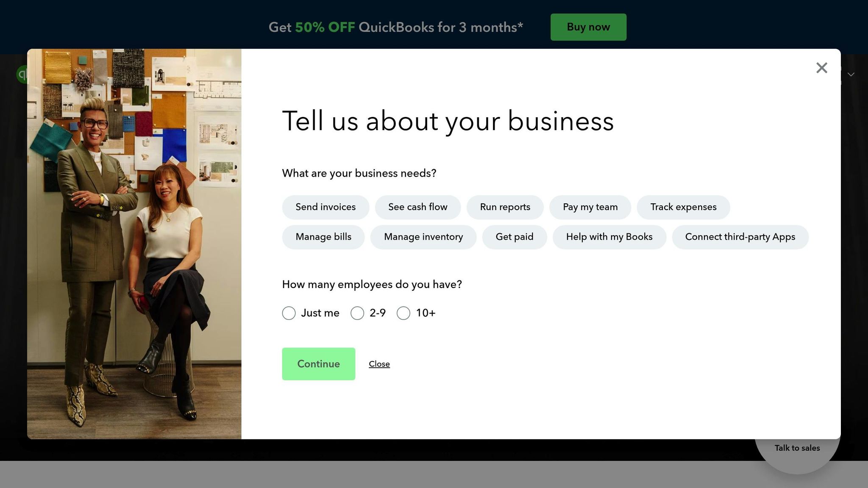
Task: Choose 2-9 employees
Action: 357,313
